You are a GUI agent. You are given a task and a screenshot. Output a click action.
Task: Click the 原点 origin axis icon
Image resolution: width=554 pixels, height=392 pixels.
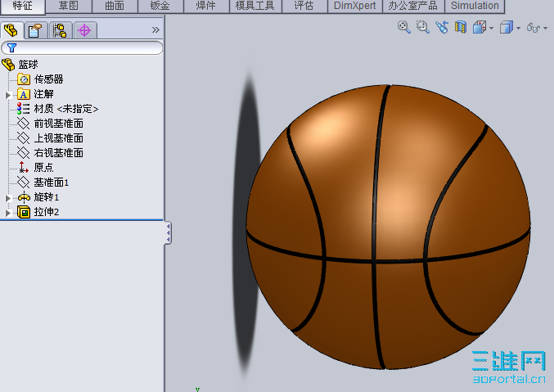click(x=23, y=167)
